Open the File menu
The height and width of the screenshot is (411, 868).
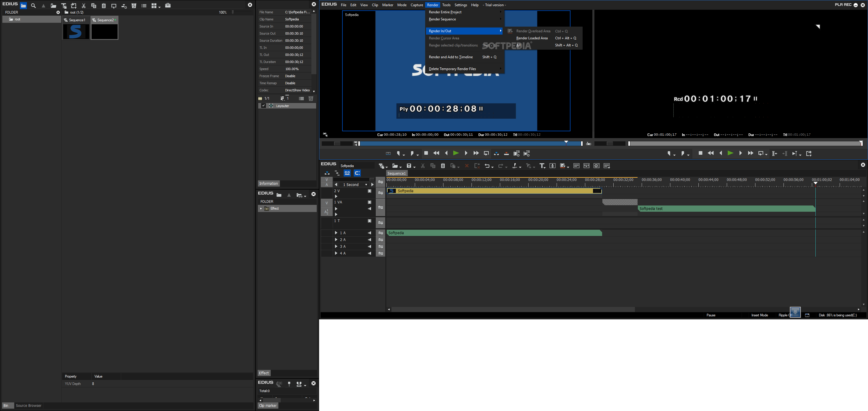click(343, 5)
